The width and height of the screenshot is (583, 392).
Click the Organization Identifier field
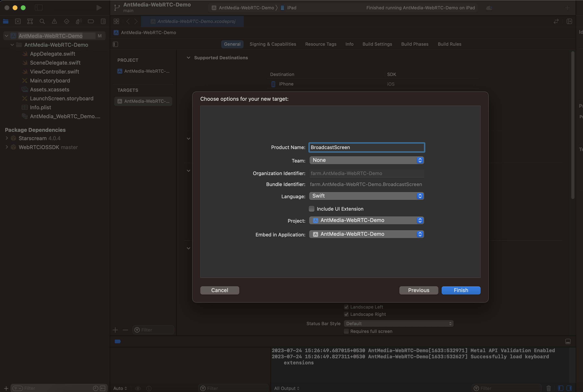click(x=366, y=173)
